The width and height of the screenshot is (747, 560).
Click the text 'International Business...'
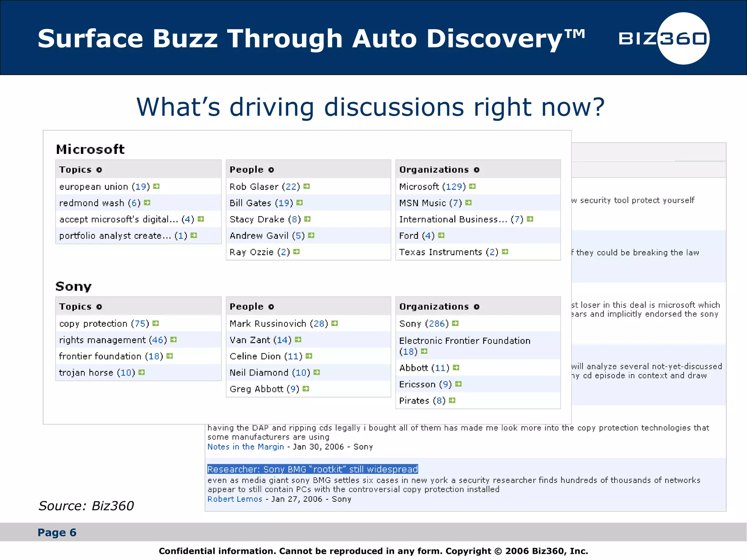point(453,219)
